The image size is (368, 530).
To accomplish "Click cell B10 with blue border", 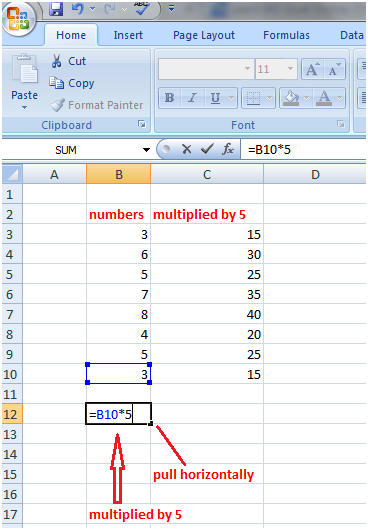I will pyautogui.click(x=119, y=374).
